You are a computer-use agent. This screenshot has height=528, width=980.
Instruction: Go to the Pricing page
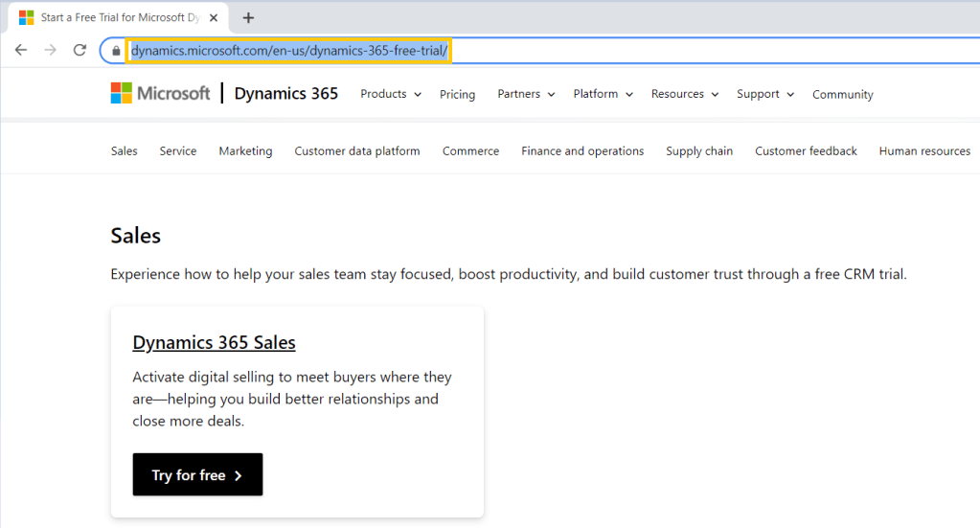(457, 94)
